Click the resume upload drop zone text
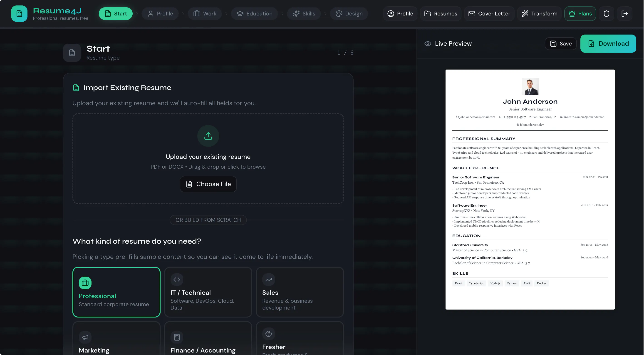Image resolution: width=644 pixels, height=355 pixels. click(208, 157)
